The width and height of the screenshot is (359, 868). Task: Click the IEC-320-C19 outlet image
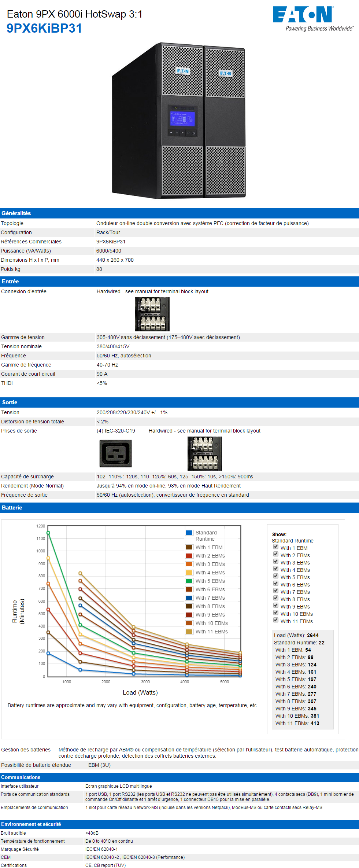pyautogui.click(x=116, y=454)
